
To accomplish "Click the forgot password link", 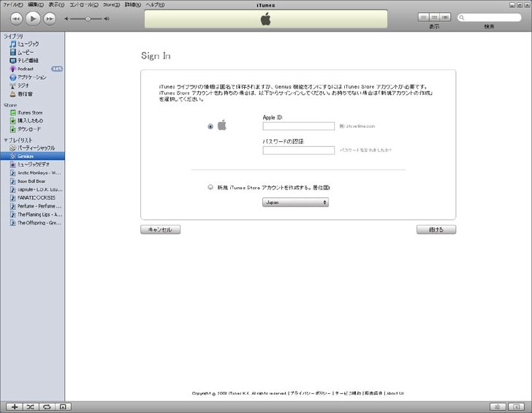I will [x=365, y=150].
